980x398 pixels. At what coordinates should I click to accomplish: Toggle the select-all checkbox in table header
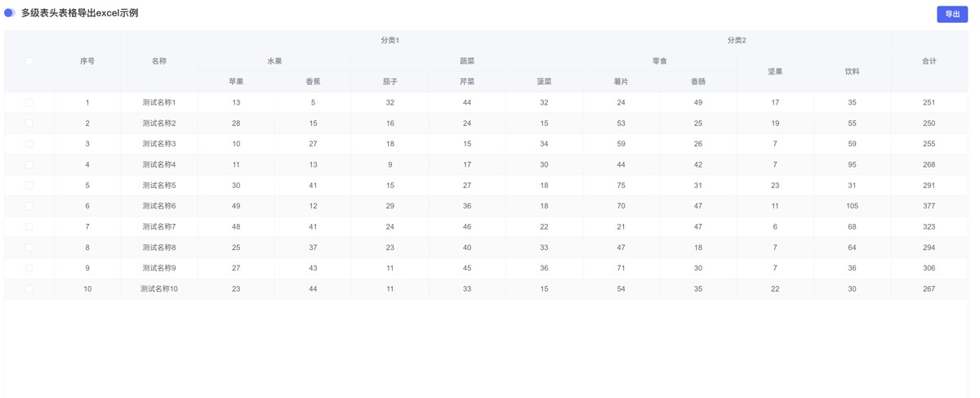29,61
